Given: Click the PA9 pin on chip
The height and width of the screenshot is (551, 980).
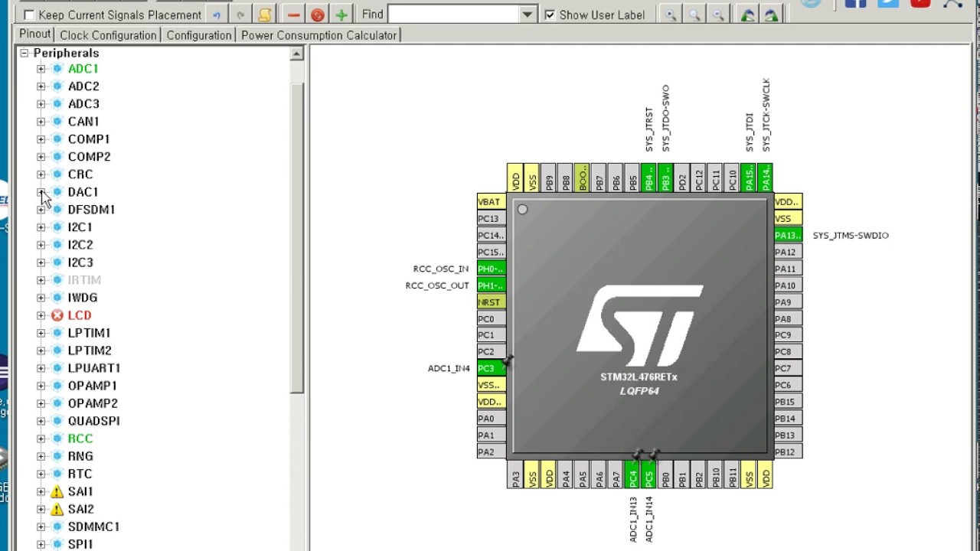Looking at the screenshot, I should (788, 302).
